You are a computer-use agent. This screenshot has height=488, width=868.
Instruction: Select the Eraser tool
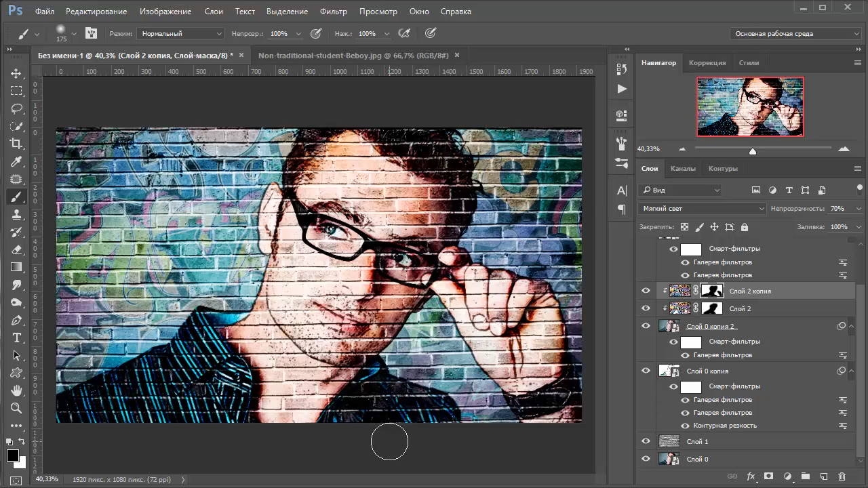[x=16, y=249]
